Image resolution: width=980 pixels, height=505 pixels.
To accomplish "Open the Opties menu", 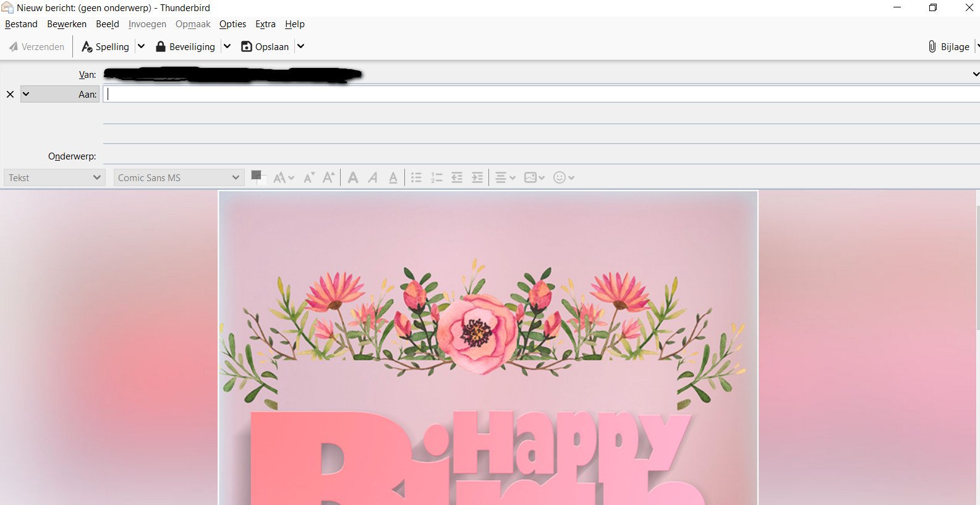I will (232, 24).
